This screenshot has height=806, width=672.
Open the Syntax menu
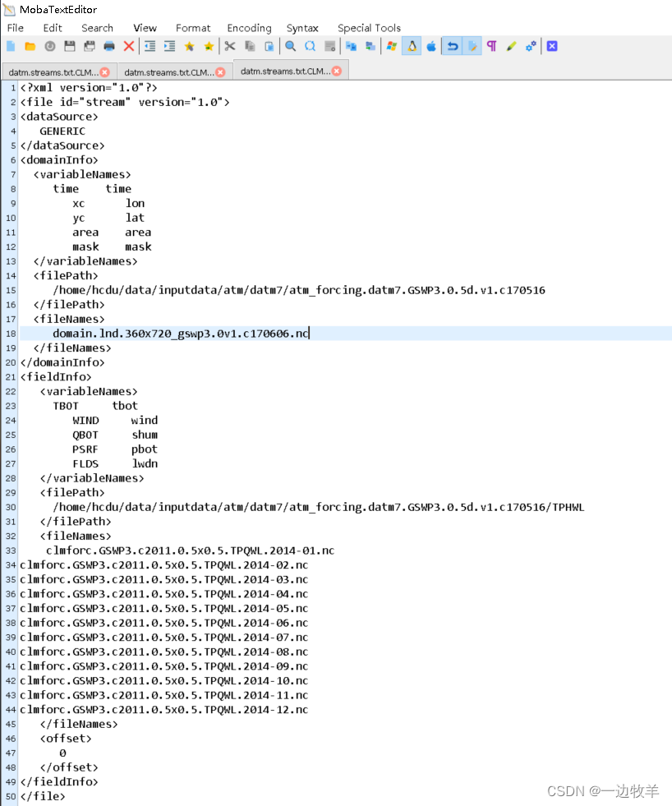pos(301,27)
